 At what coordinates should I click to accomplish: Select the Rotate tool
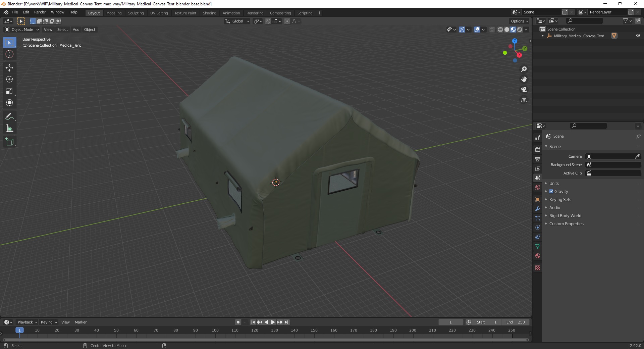pyautogui.click(x=9, y=80)
